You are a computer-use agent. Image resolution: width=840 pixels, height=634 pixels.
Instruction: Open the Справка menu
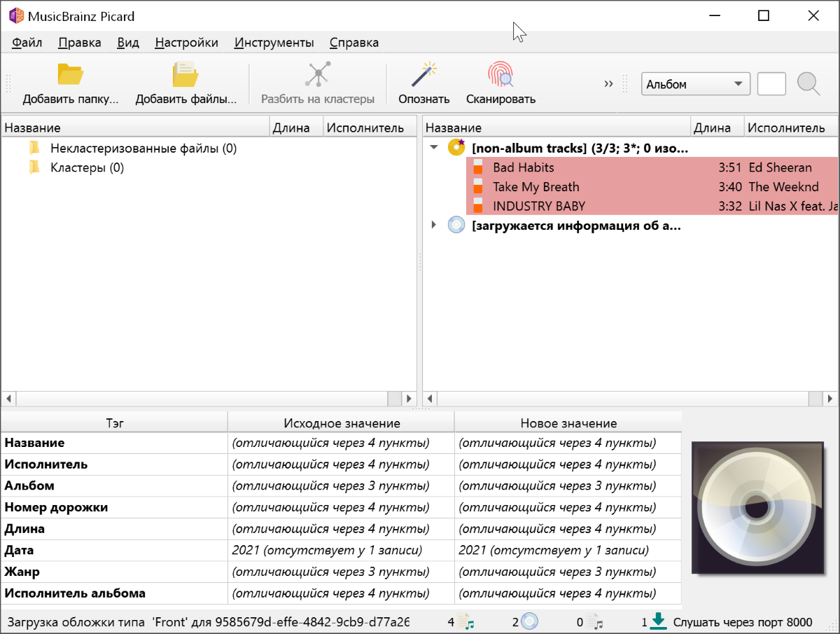(354, 42)
